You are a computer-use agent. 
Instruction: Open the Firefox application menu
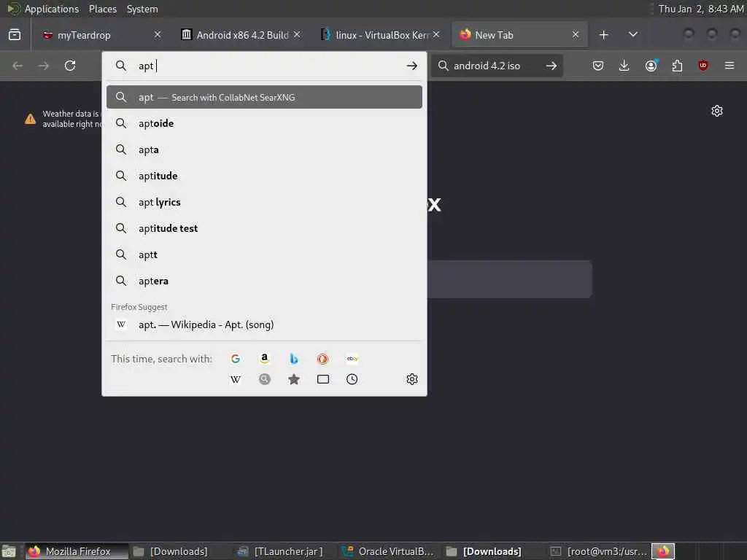729,66
